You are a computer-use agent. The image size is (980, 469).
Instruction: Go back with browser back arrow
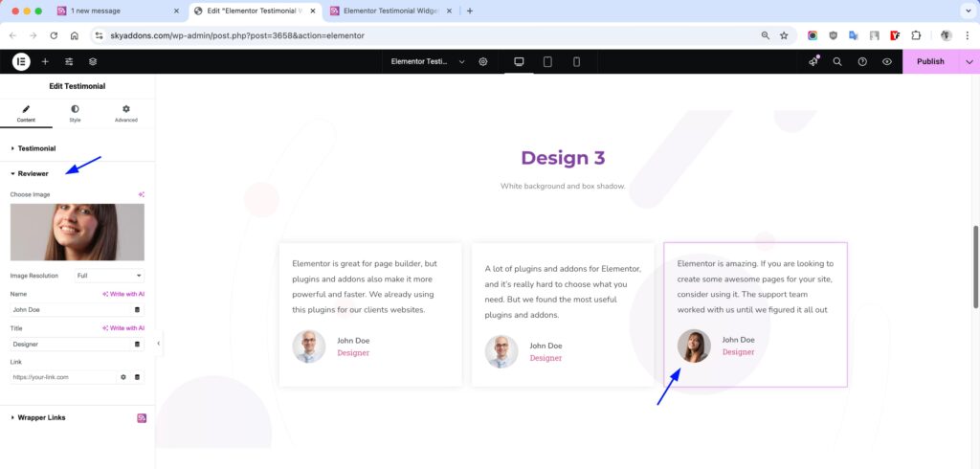pyautogui.click(x=12, y=35)
